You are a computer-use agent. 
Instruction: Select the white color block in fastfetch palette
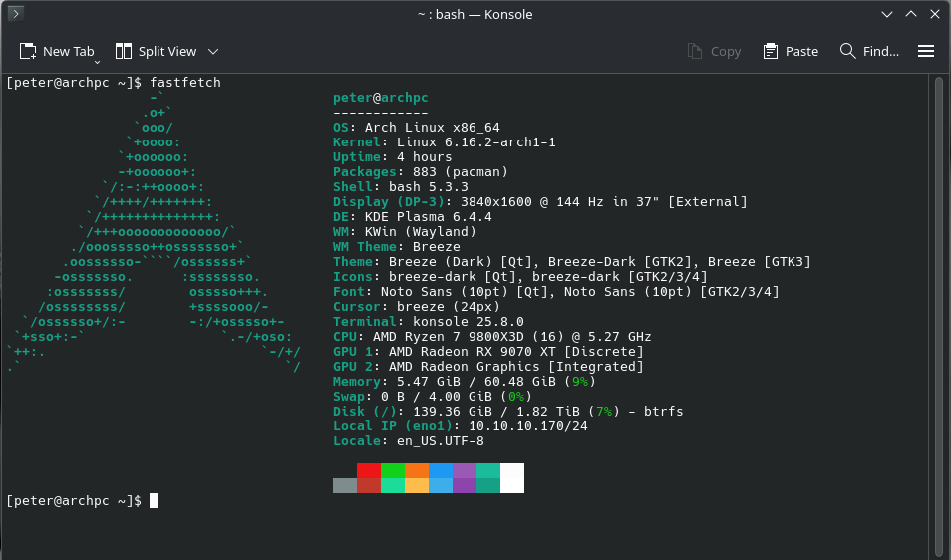tap(511, 478)
